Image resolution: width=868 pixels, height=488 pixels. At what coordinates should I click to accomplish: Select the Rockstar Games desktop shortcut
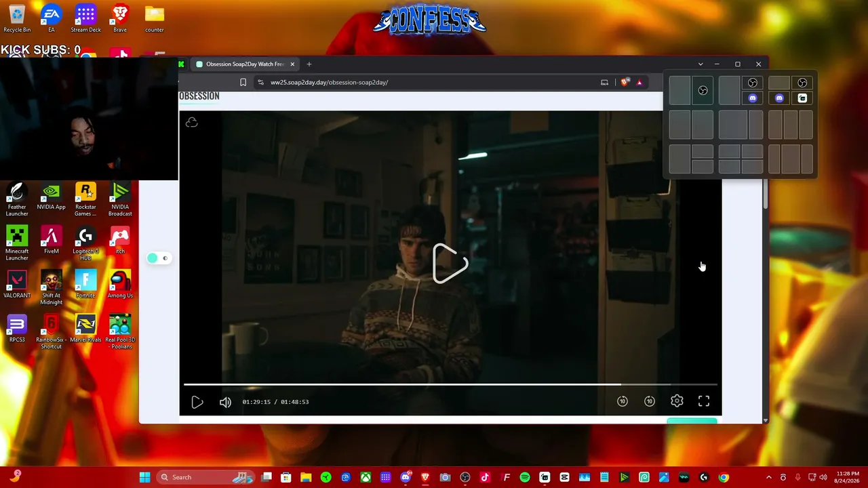(x=85, y=200)
